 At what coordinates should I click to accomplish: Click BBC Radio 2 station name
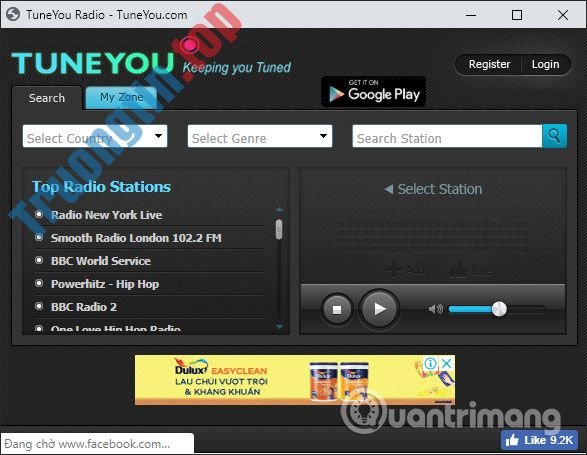tap(84, 307)
